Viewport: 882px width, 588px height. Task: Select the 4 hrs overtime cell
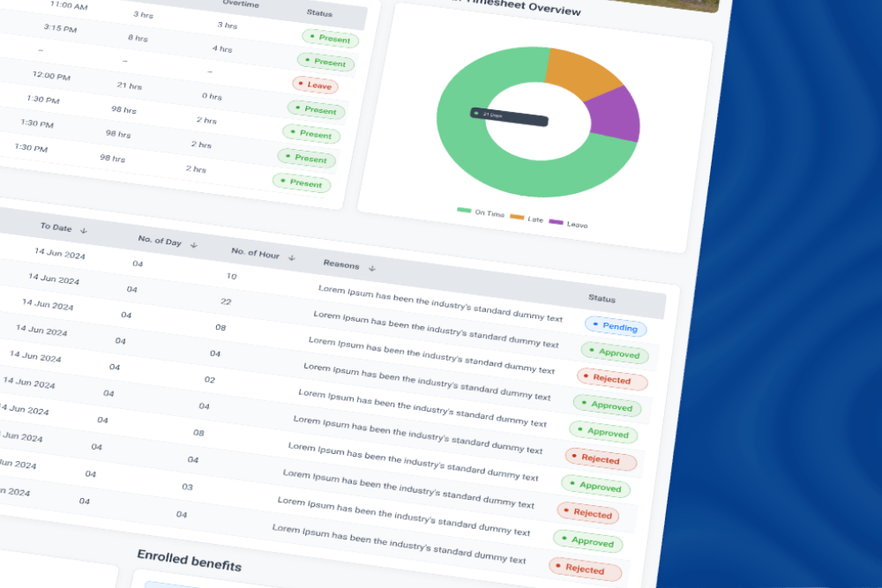pos(222,48)
